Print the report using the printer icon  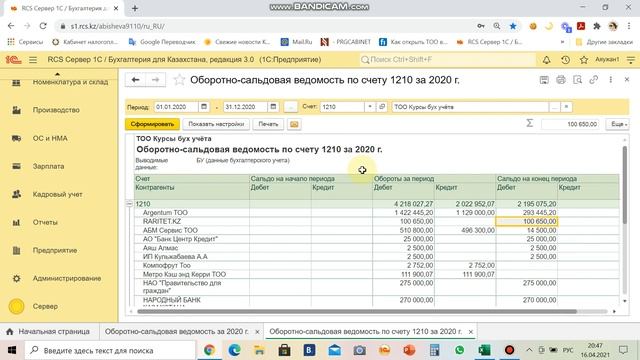[x=561, y=80]
